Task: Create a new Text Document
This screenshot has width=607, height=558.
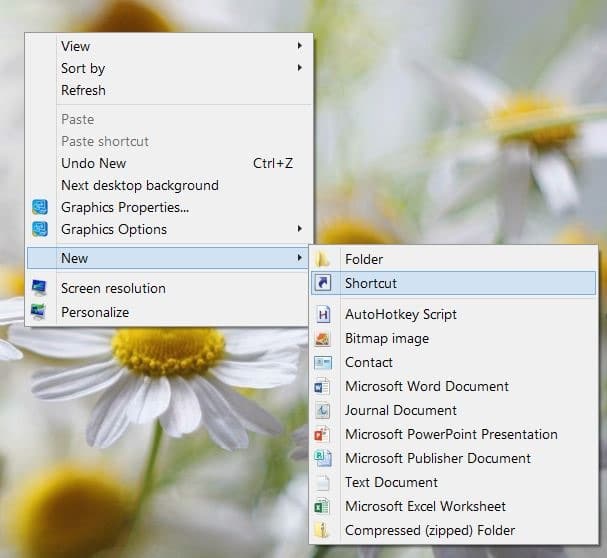Action: (454, 482)
